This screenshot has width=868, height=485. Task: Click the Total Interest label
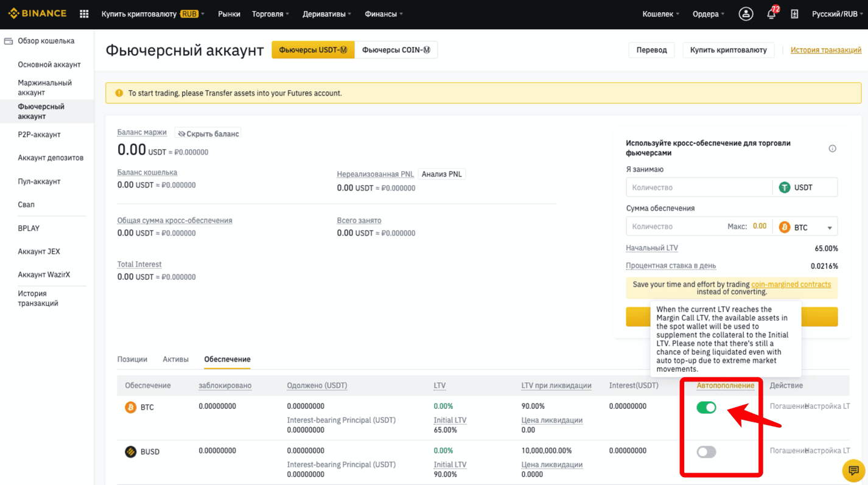tap(139, 264)
